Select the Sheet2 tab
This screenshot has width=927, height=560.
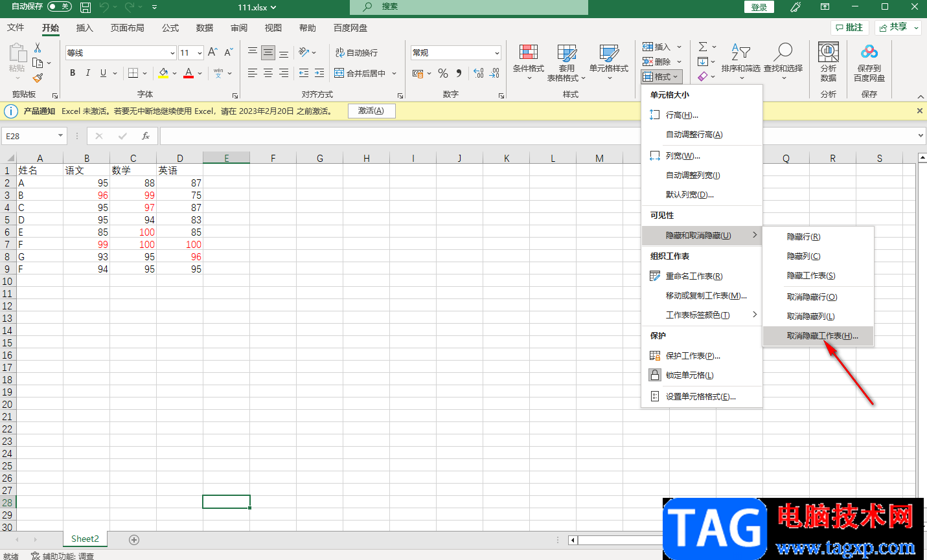pyautogui.click(x=85, y=539)
